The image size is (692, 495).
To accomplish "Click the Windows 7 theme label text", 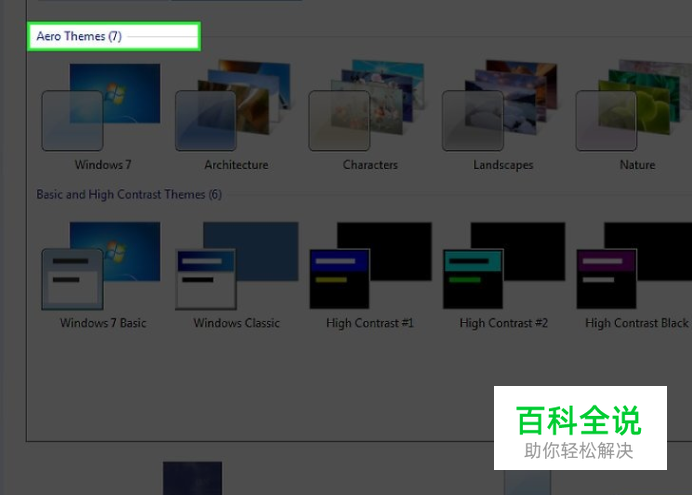I will [x=103, y=165].
